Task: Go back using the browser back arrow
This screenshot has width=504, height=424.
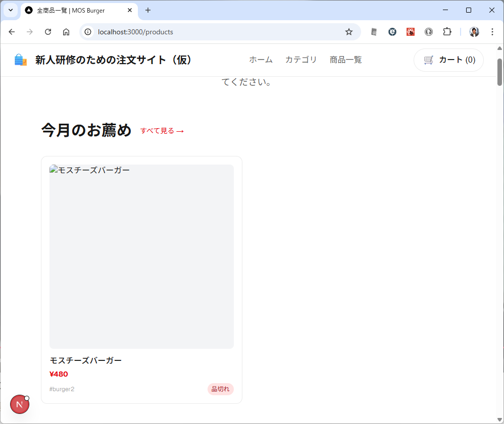Action: point(12,32)
